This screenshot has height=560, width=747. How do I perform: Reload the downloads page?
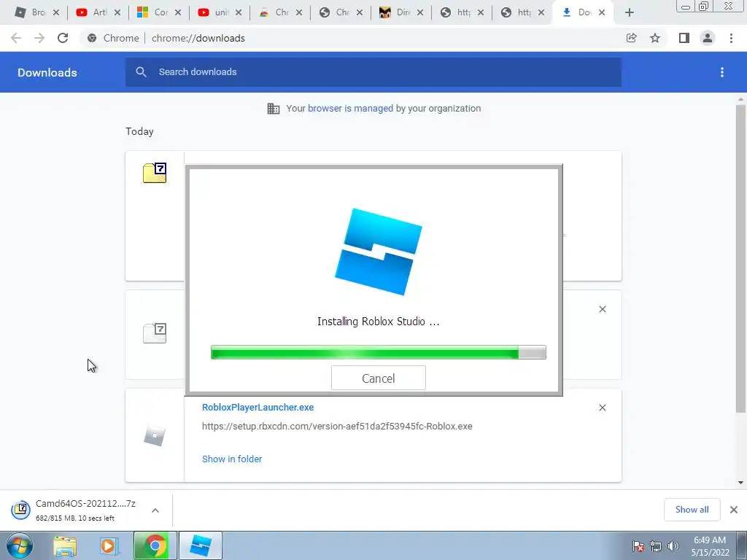pos(63,38)
